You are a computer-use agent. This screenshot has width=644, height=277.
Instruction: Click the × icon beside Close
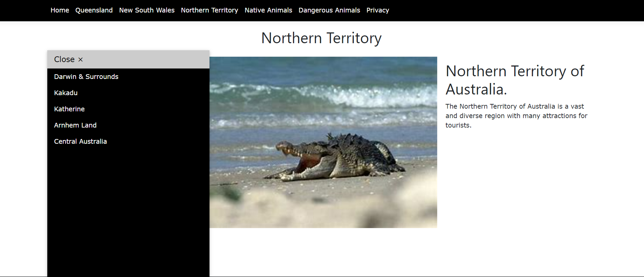[80, 60]
